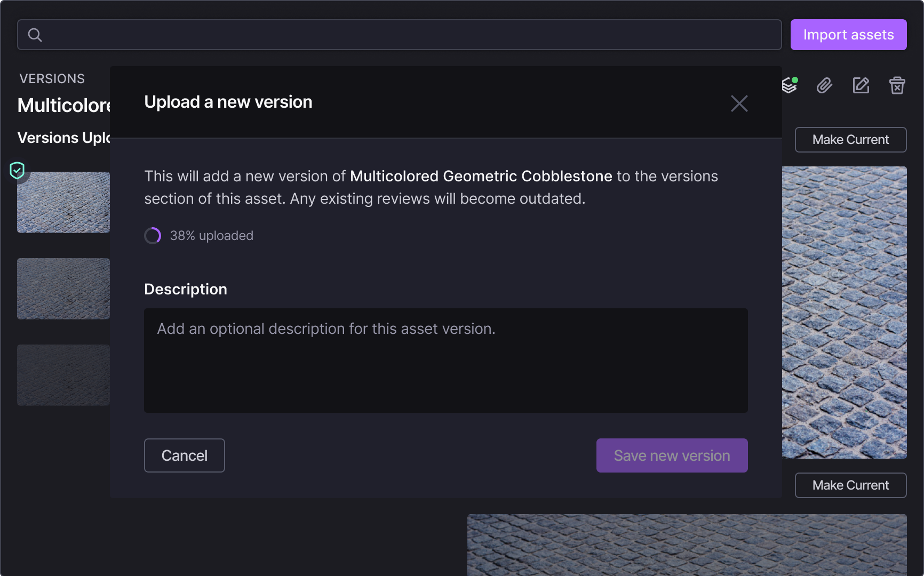The height and width of the screenshot is (576, 924).
Task: Click the bottom Make Current button
Action: (850, 485)
